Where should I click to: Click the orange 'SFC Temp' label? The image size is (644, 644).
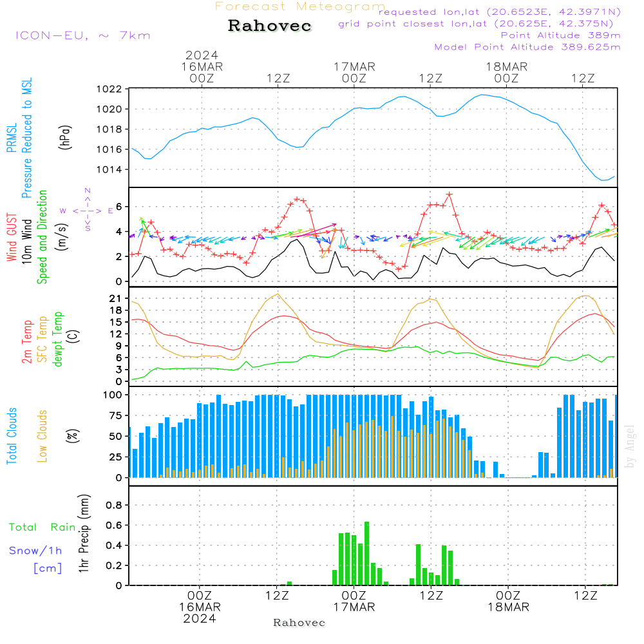[43, 339]
